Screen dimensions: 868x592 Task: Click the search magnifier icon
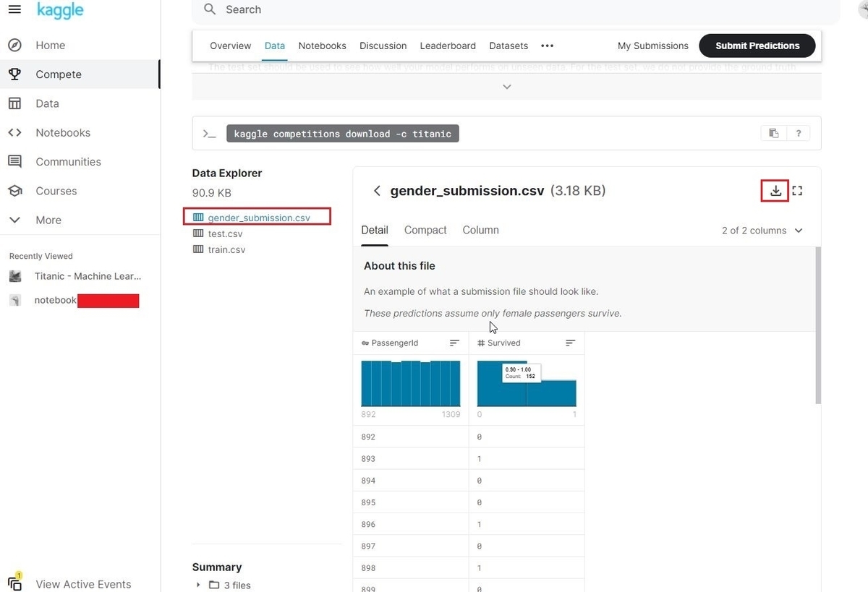210,9
